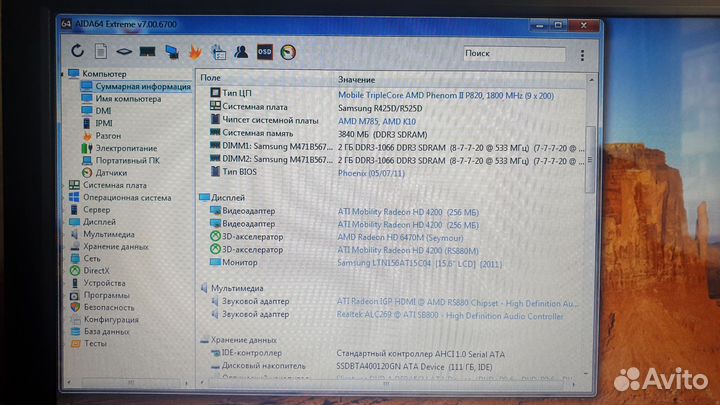Collapse the Компьютер tree node arrow
This screenshot has height=405, width=720.
63,74
